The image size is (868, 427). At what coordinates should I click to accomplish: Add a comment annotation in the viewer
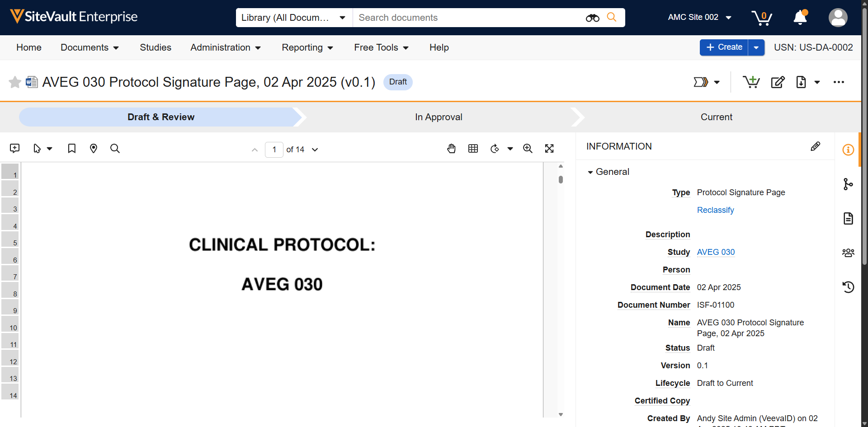(x=14, y=149)
